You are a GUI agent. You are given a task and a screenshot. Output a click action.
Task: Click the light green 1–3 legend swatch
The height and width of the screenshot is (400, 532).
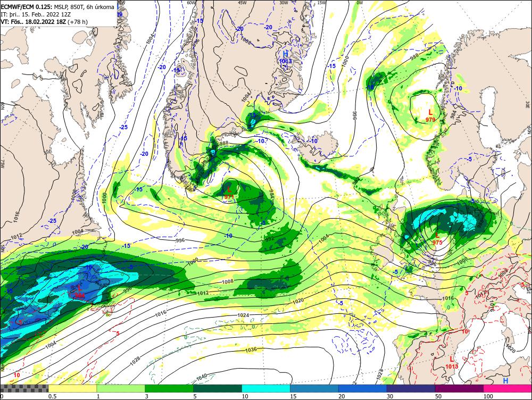pos(121,388)
